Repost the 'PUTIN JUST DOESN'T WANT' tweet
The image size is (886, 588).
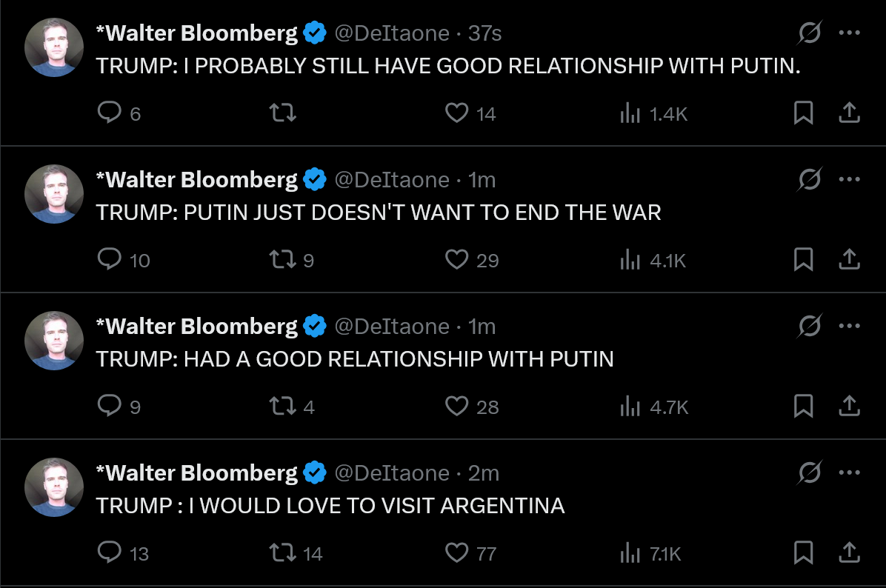coord(281,259)
